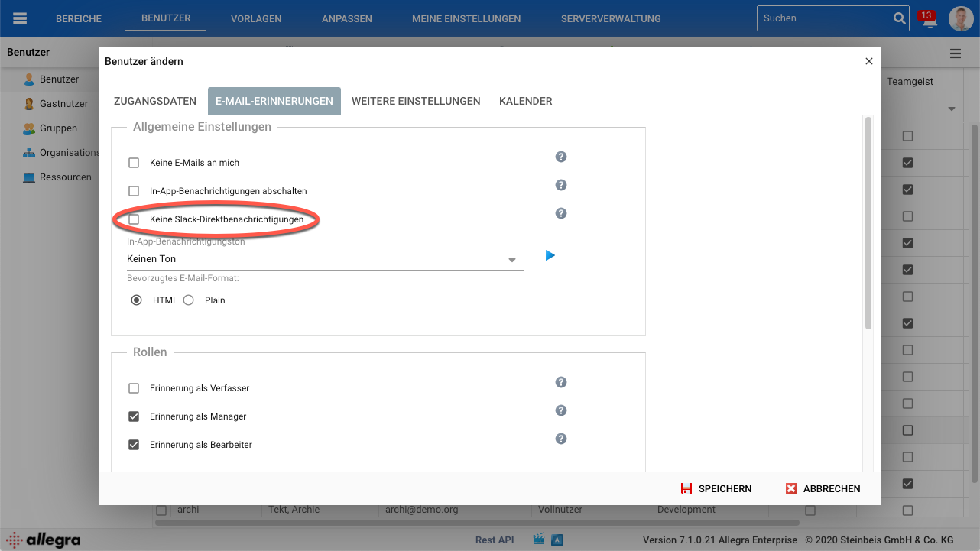
Task: Click help icon for Slack-Direktbenachrichtigungen
Action: point(560,213)
